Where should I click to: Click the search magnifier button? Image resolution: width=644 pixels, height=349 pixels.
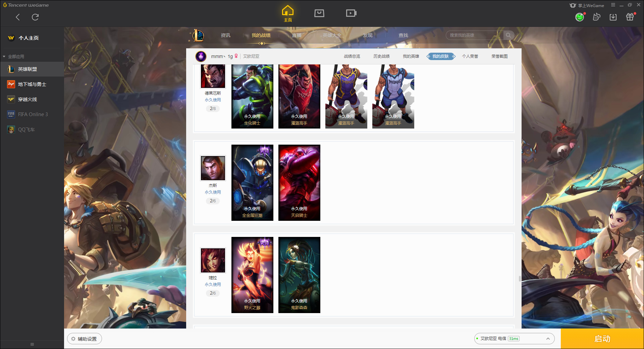click(x=508, y=35)
